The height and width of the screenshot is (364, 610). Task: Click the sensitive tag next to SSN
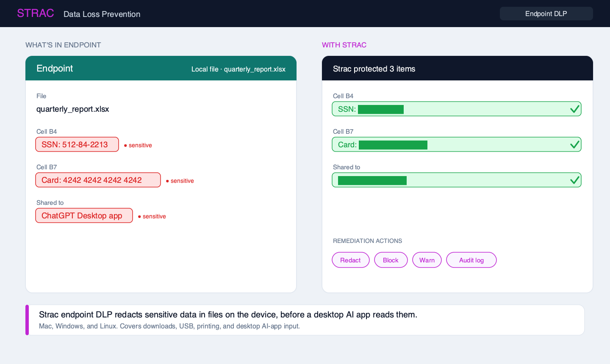coord(138,145)
